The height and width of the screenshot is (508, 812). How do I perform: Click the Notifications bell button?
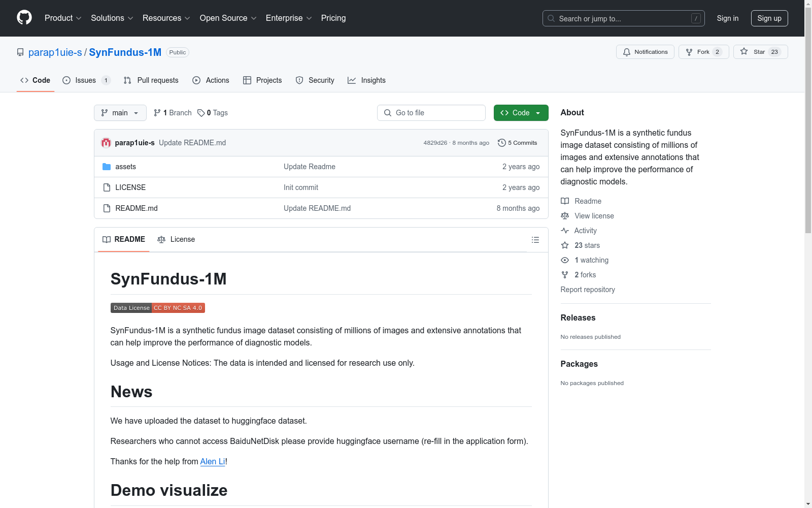[645, 52]
